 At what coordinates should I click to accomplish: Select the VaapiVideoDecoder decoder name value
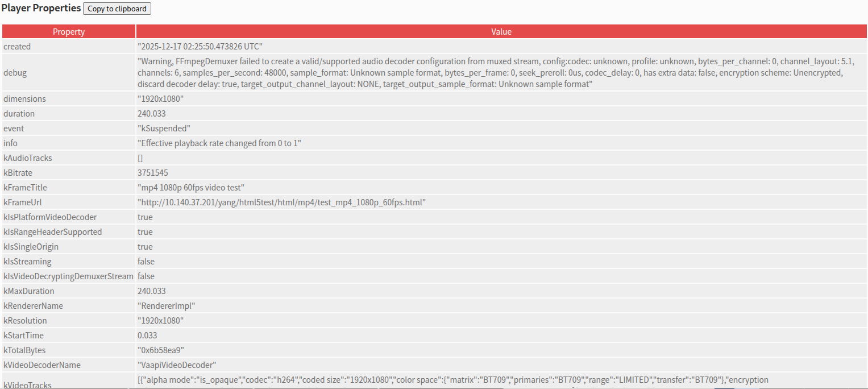[x=177, y=365]
